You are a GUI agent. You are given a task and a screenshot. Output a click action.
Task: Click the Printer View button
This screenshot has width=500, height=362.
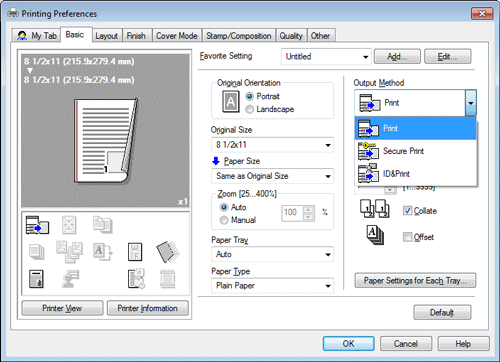pyautogui.click(x=62, y=308)
